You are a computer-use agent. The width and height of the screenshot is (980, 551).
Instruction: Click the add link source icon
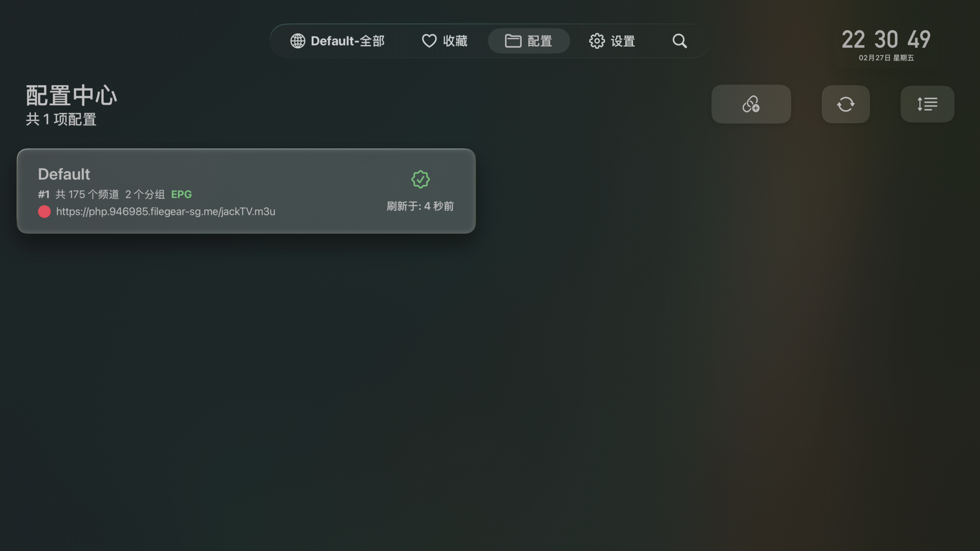751,104
